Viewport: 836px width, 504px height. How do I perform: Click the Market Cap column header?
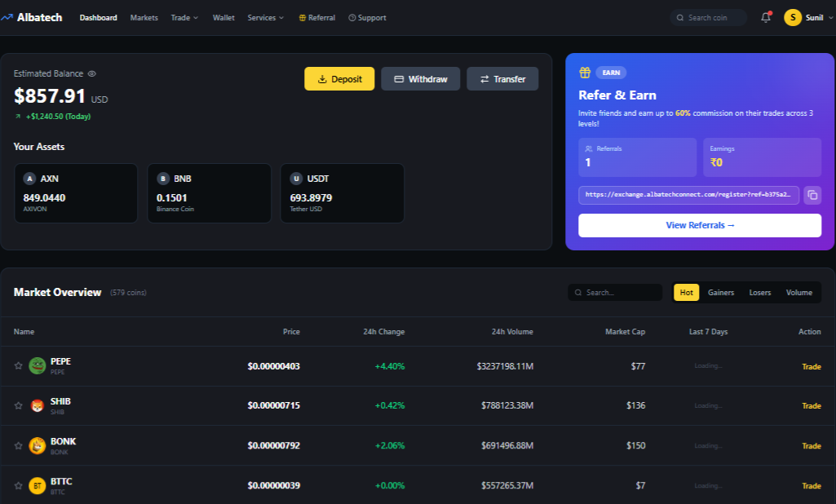(625, 332)
